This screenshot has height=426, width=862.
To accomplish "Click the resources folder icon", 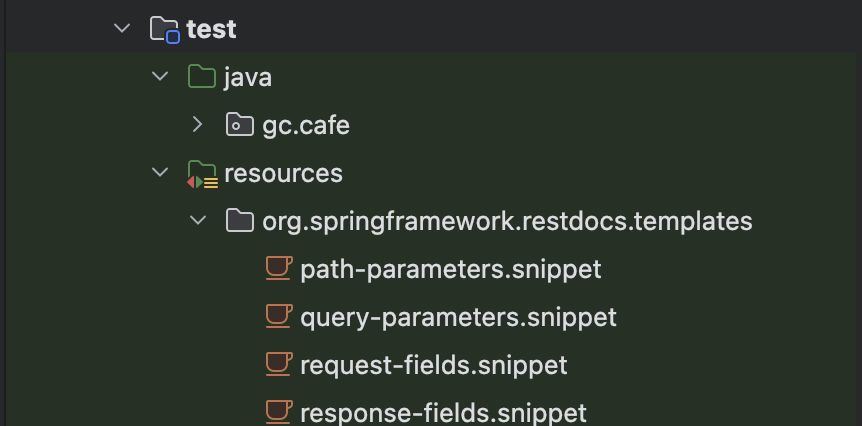I will [x=202, y=174].
